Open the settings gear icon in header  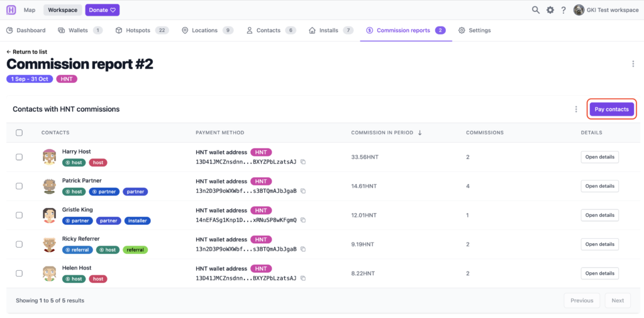[550, 10]
